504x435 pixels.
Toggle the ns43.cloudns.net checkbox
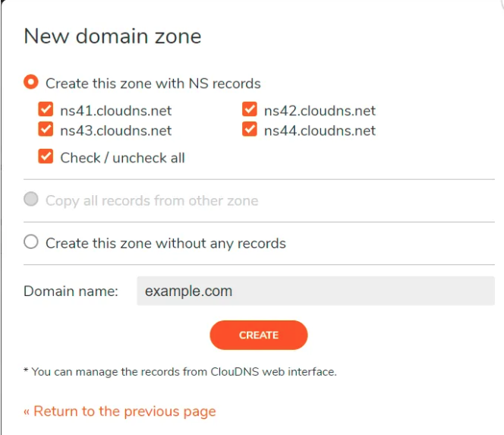pyautogui.click(x=46, y=130)
